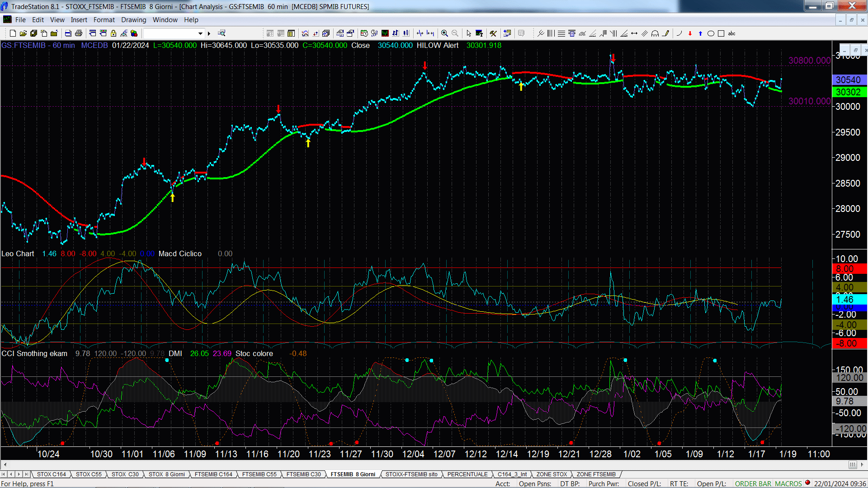Viewport: 868px width, 488px height.
Task: Open the Drawing menu
Action: click(x=134, y=20)
